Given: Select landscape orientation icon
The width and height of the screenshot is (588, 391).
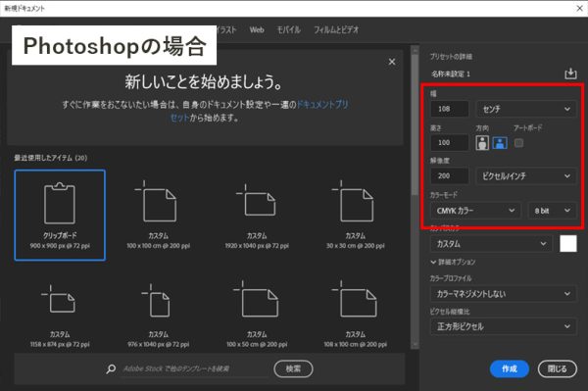Looking at the screenshot, I should pos(500,143).
